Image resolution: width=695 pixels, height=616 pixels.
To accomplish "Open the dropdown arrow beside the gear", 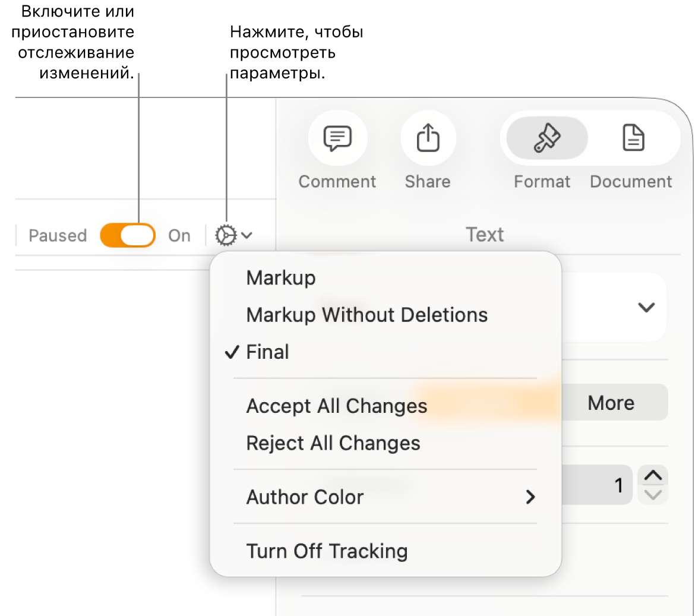I will click(247, 236).
